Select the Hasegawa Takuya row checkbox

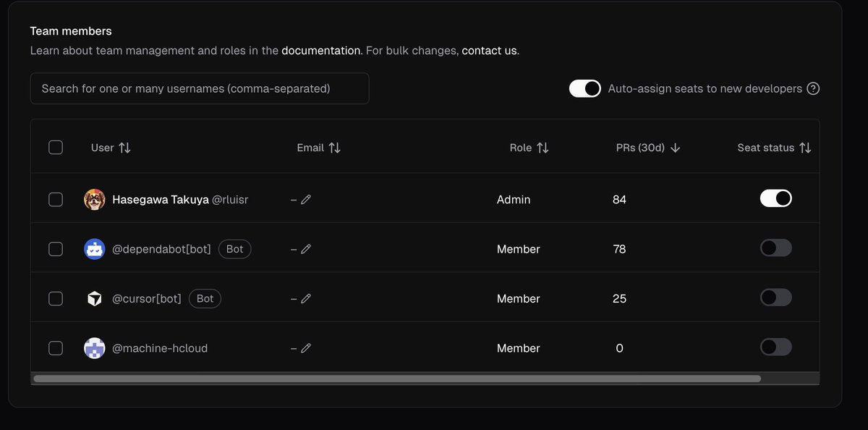[x=56, y=199]
